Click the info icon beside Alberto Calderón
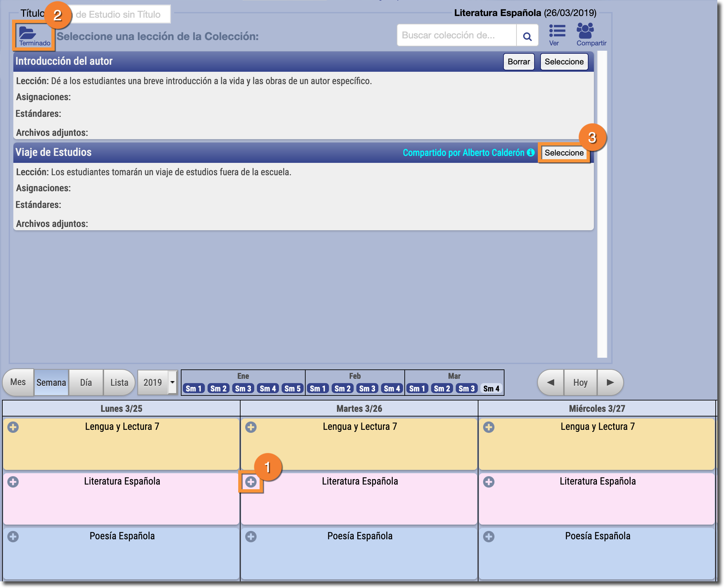 pos(530,153)
